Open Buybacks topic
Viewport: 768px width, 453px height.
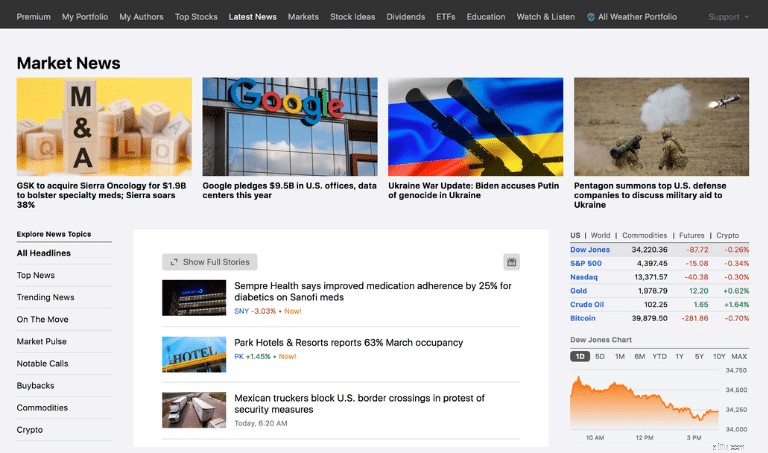click(35, 385)
